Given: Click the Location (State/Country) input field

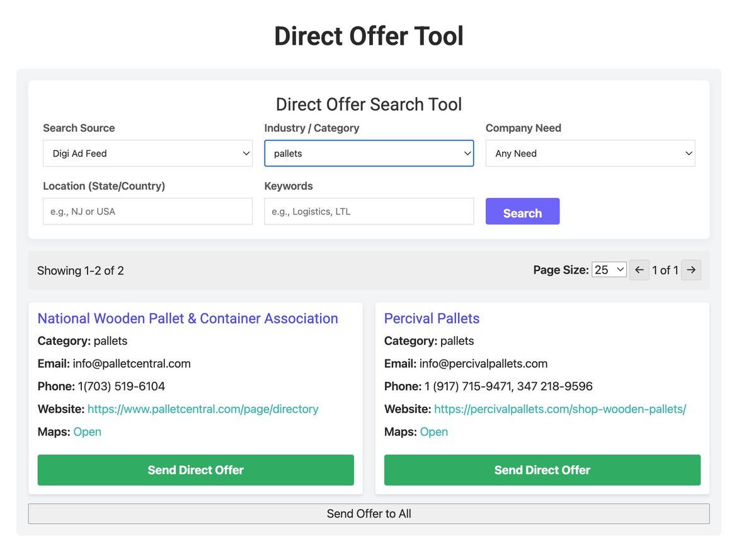Looking at the screenshot, I should tap(147, 211).
